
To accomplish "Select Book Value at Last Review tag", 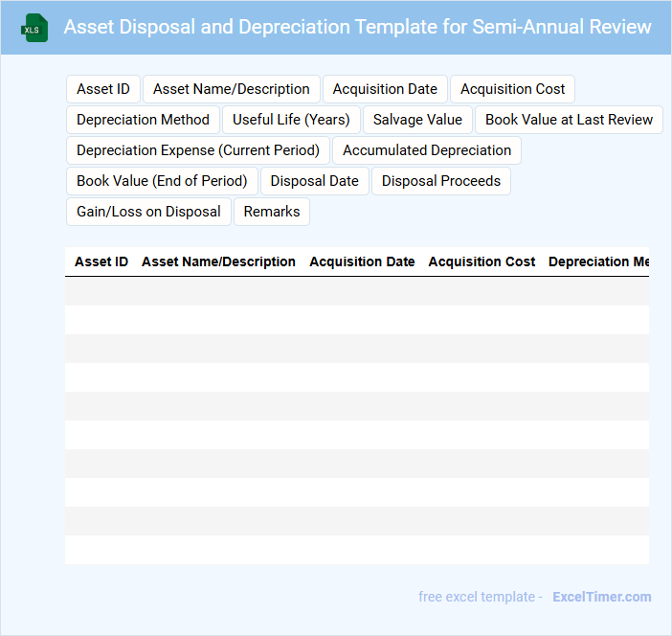I will click(x=569, y=120).
